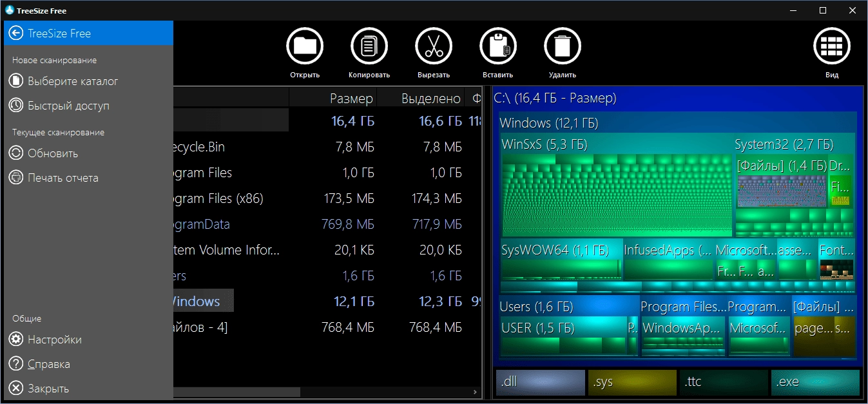The width and height of the screenshot is (868, 404).
Task: Click the 768,4 МБ size value
Action: tap(348, 327)
